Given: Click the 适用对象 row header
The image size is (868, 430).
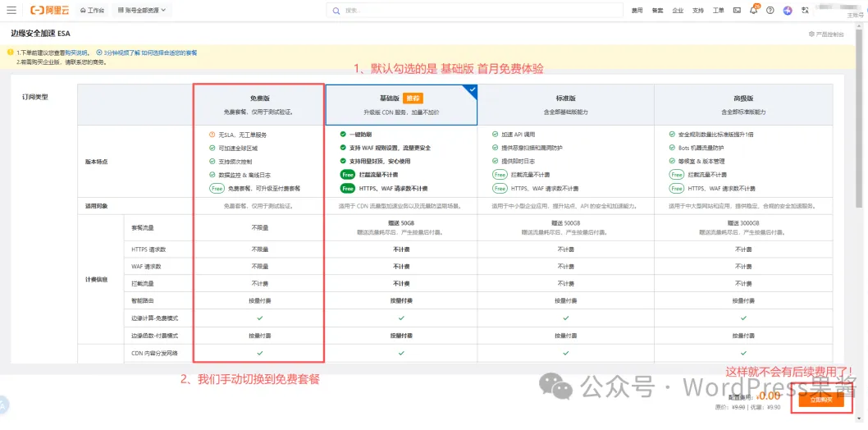Looking at the screenshot, I should 98,206.
